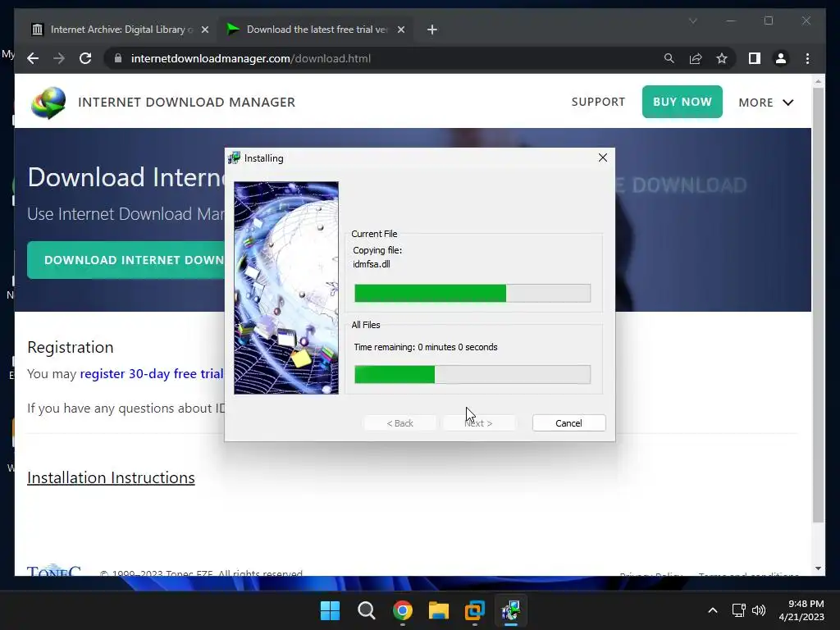Open the SUPPORT page
840x630 pixels.
[598, 102]
